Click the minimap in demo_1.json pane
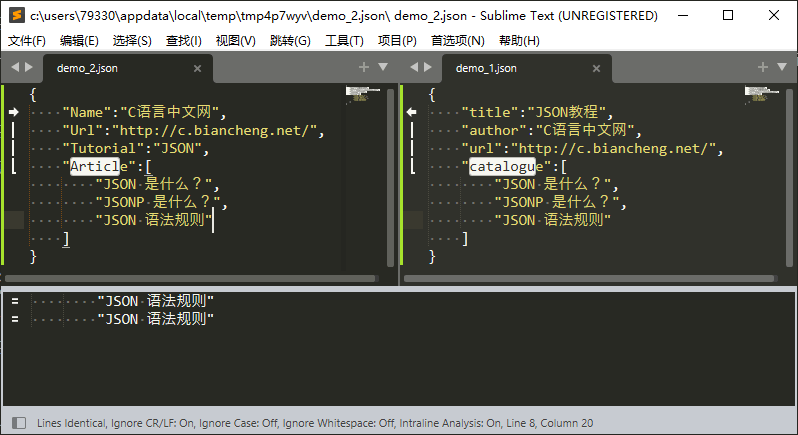The width and height of the screenshot is (798, 435). [762, 94]
